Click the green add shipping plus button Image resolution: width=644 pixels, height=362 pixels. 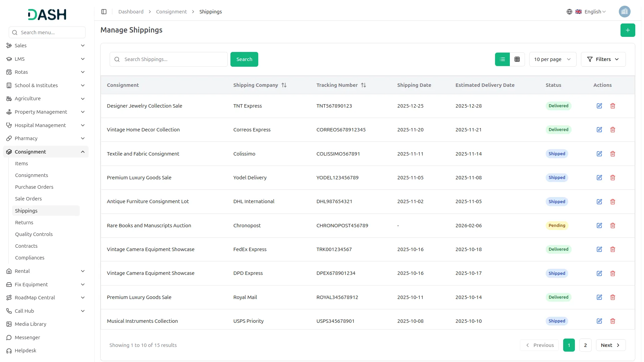click(x=628, y=30)
